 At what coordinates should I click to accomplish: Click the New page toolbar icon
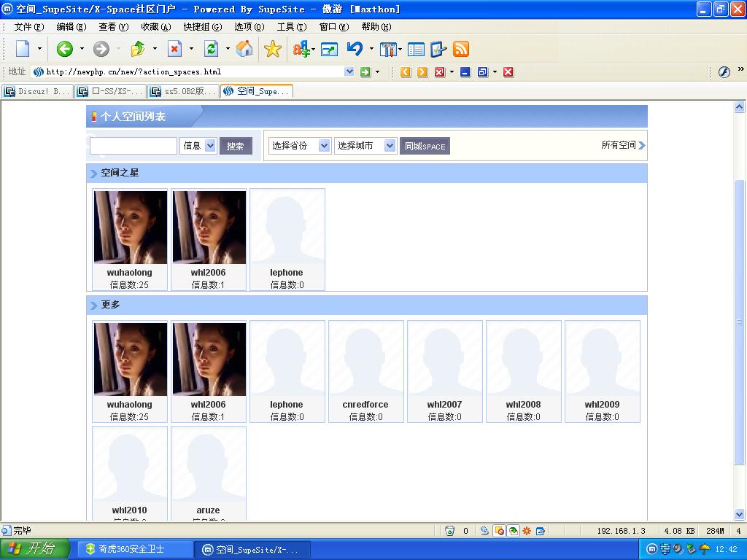(23, 49)
